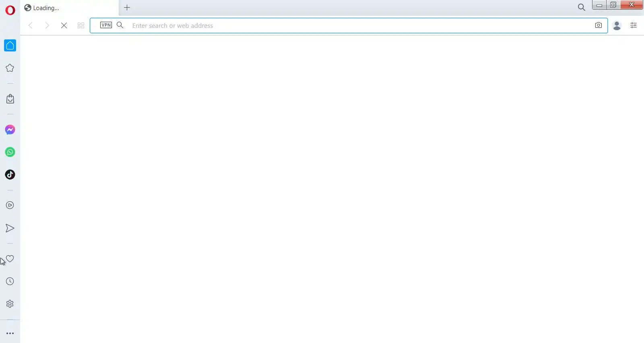Click the magnifier icon in address bar
This screenshot has width=644, height=343.
pyautogui.click(x=120, y=25)
